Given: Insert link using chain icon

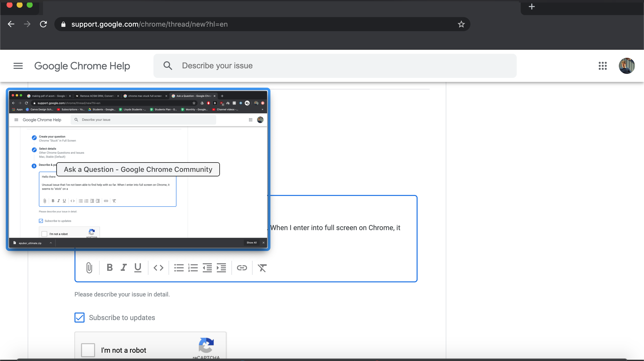Looking at the screenshot, I should pos(242,268).
